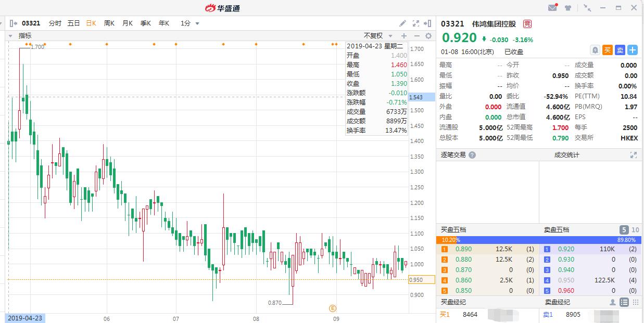Add stock to watchlist with blue plus button
The width and height of the screenshot is (644, 323).
pyautogui.click(x=632, y=49)
